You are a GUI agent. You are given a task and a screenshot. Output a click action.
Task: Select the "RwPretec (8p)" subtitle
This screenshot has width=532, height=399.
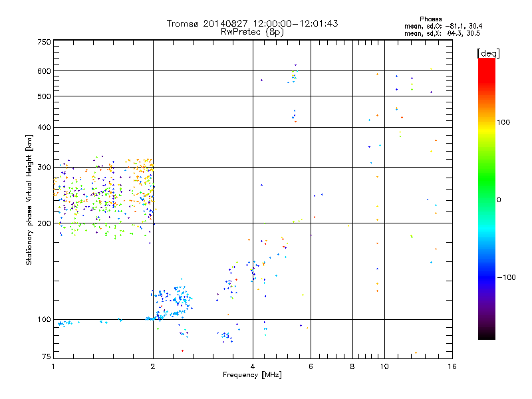pos(252,32)
